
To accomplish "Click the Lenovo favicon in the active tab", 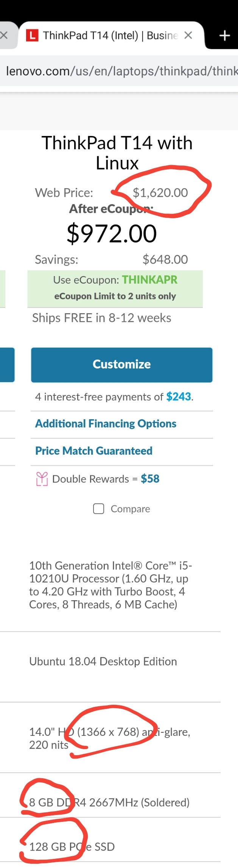I will [x=32, y=36].
